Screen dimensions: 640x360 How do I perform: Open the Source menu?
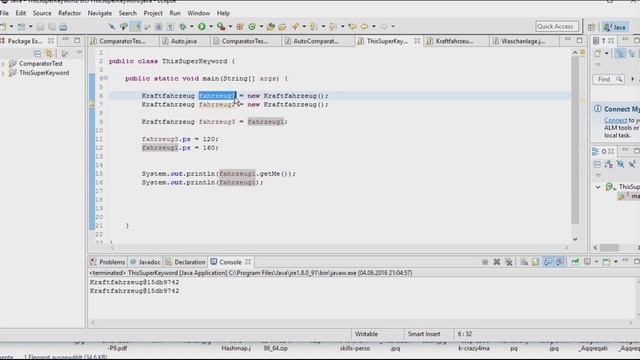(x=42, y=13)
